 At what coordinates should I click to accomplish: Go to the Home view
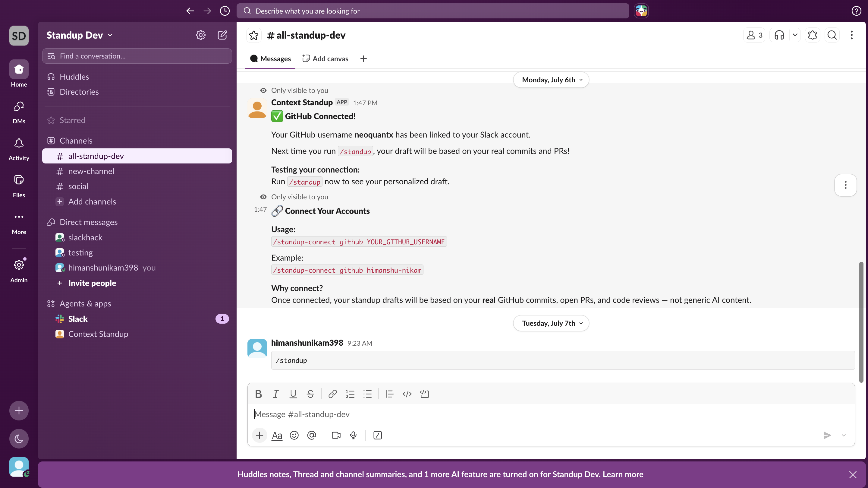coord(19,74)
